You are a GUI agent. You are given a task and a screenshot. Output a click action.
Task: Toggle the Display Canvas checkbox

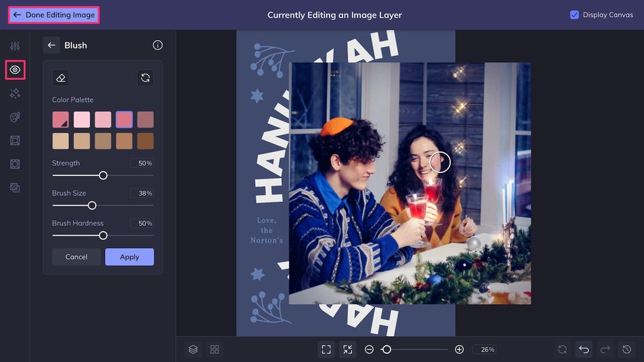pos(574,15)
